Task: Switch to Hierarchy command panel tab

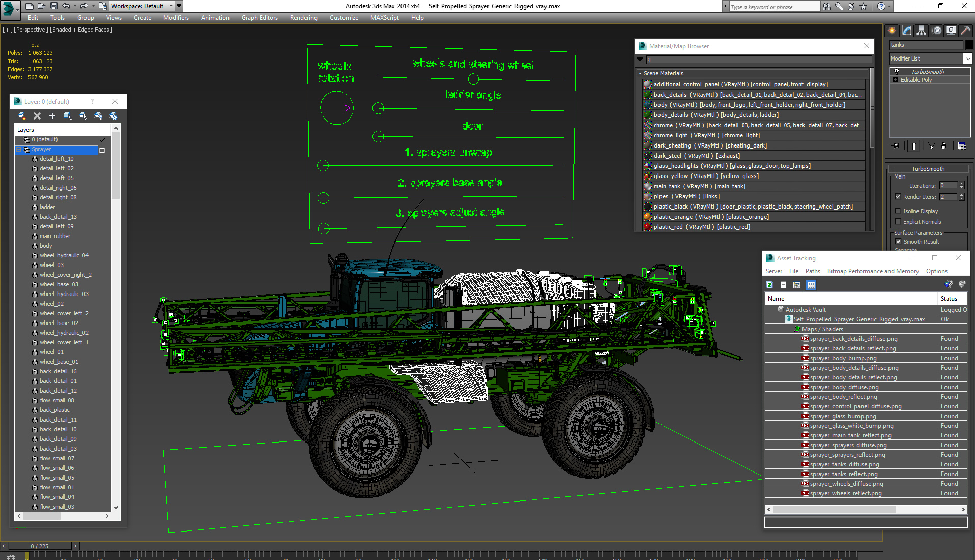Action: tap(922, 31)
